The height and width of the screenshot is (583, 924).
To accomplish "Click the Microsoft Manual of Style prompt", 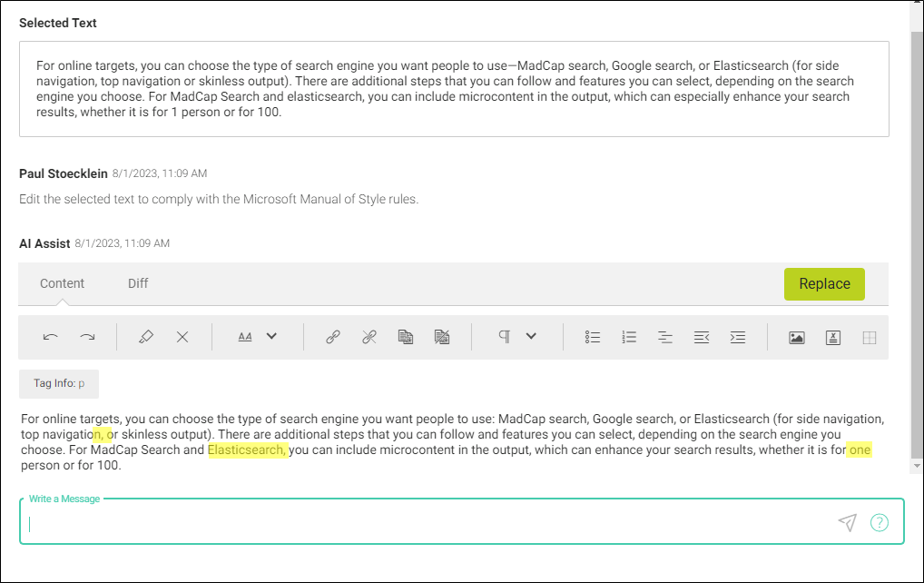I will pyautogui.click(x=219, y=199).
